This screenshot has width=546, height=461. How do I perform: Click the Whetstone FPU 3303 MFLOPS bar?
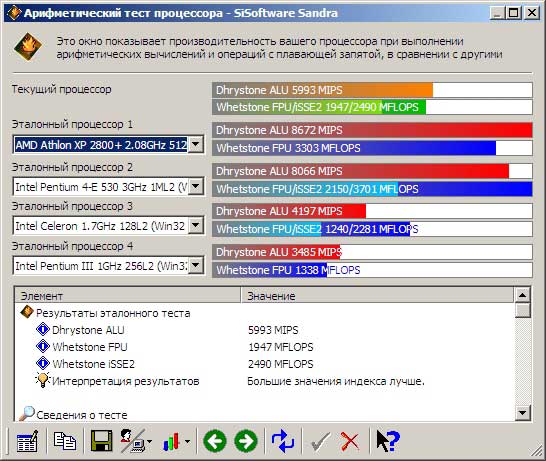click(372, 148)
